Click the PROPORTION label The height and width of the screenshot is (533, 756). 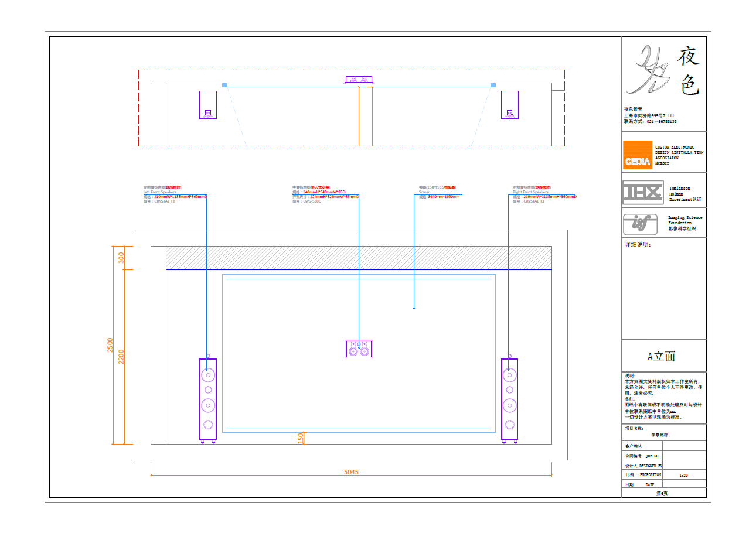coord(651,475)
